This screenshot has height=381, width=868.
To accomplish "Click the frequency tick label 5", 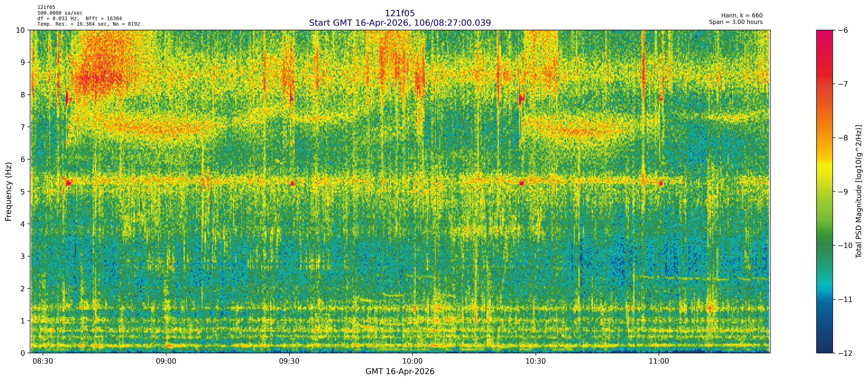I will pos(23,192).
